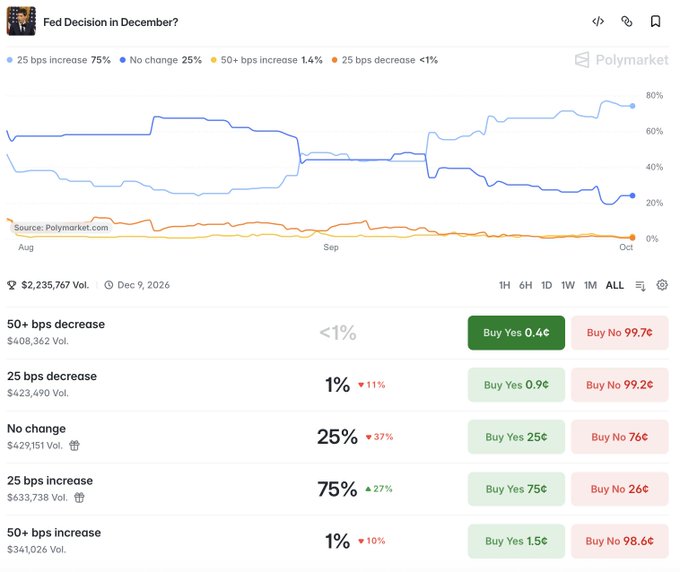680x572 pixels.
Task: Select the 1M chart range
Action: click(x=590, y=285)
